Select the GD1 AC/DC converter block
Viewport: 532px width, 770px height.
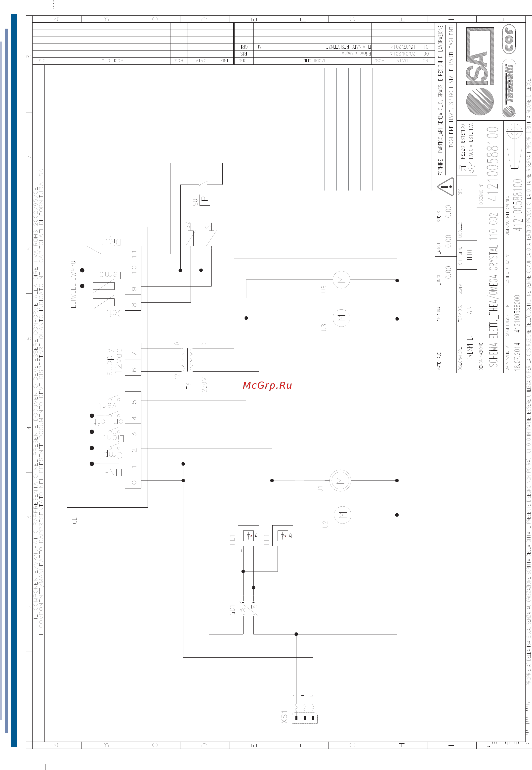(248, 609)
